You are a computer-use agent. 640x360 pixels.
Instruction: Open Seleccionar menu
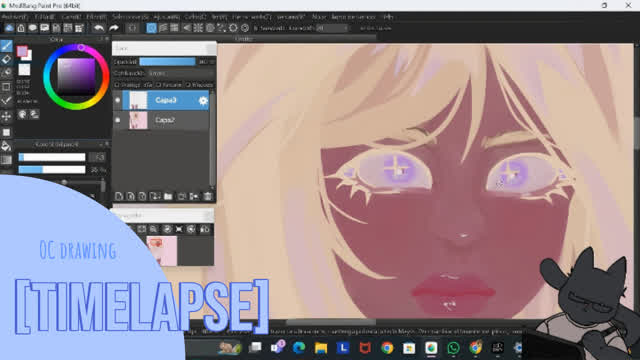click(131, 17)
